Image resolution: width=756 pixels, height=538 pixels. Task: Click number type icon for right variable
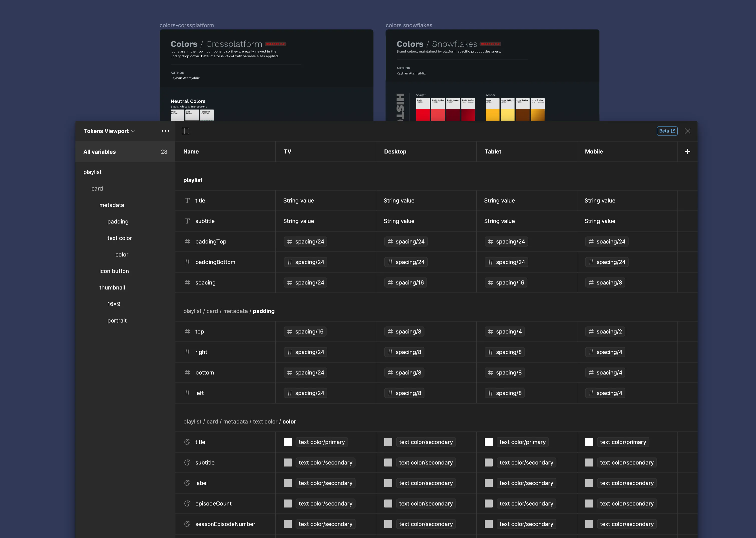pyautogui.click(x=187, y=352)
